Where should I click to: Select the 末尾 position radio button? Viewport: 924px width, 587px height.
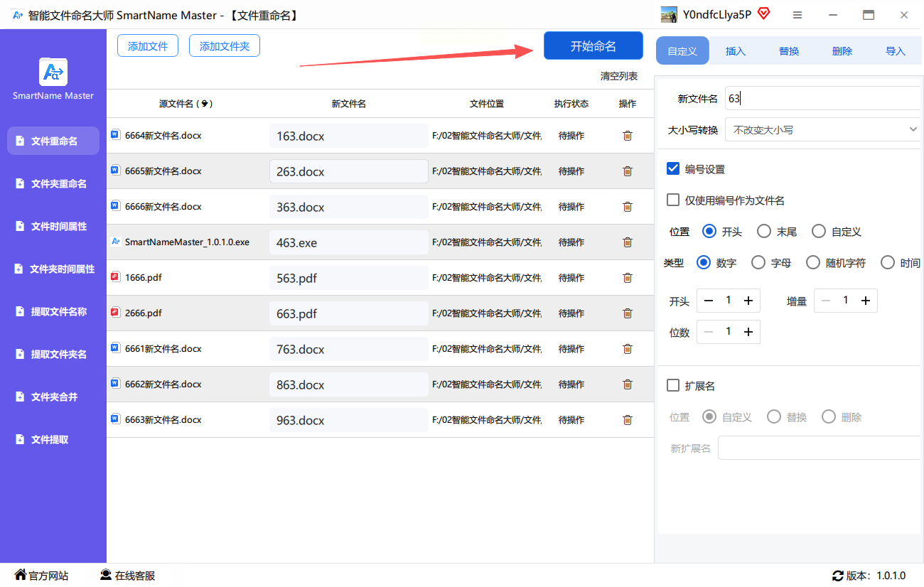(x=764, y=232)
